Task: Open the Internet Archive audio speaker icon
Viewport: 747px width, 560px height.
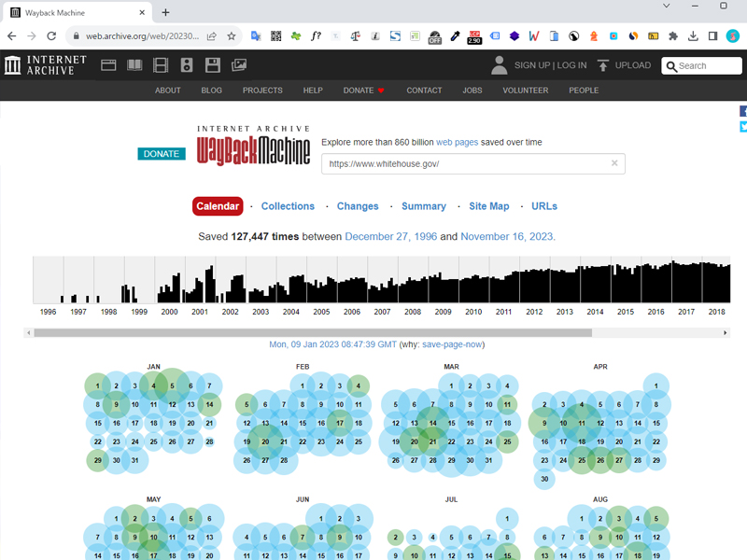Action: (187, 65)
